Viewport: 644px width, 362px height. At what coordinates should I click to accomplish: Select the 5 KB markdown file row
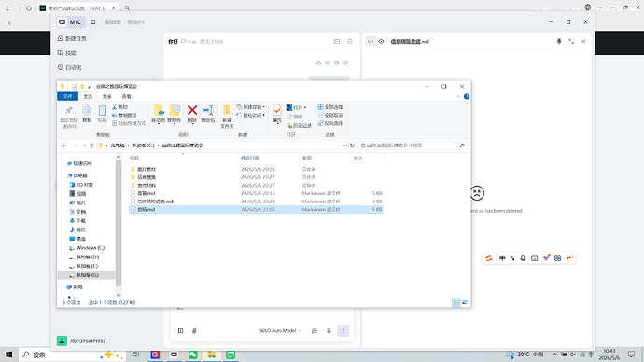click(x=256, y=193)
